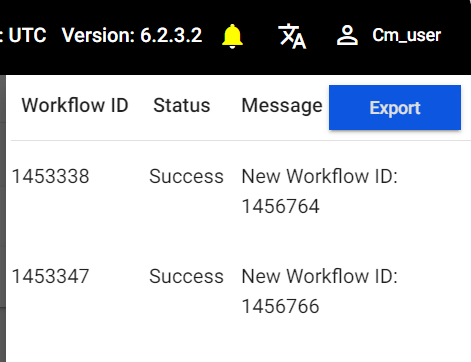Click the blue Export button

395,107
